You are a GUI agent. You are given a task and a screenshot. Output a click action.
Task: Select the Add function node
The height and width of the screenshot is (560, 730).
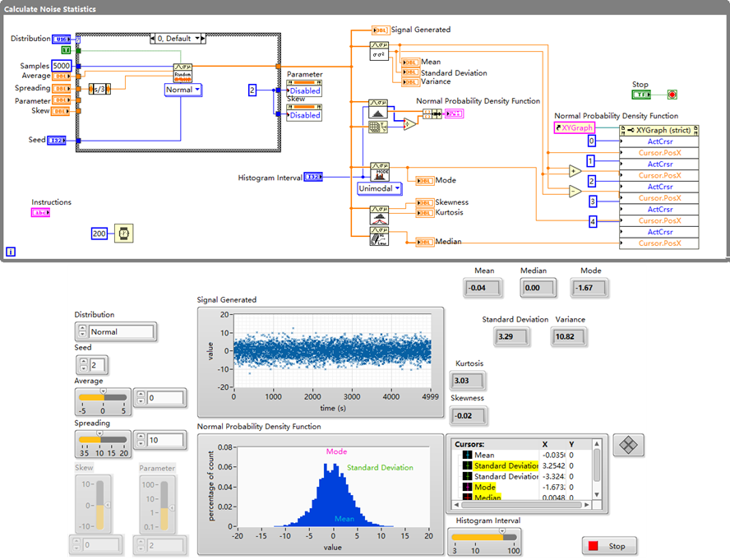point(575,171)
